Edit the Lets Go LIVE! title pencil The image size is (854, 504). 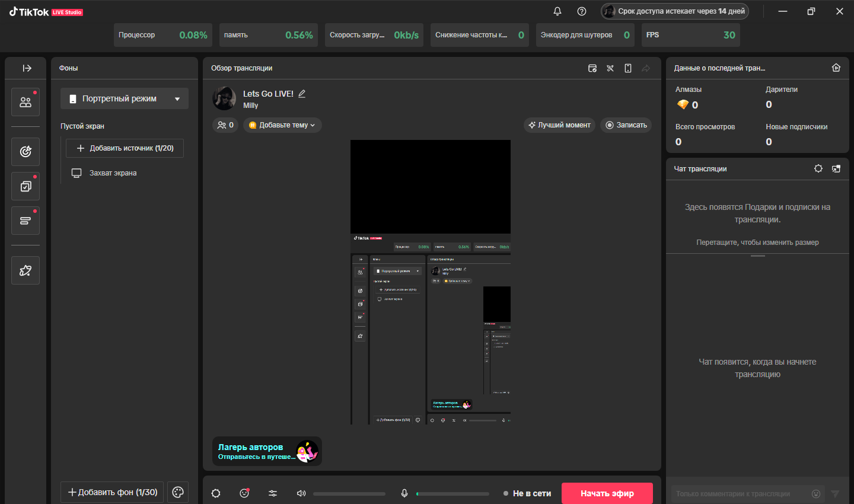coord(302,94)
